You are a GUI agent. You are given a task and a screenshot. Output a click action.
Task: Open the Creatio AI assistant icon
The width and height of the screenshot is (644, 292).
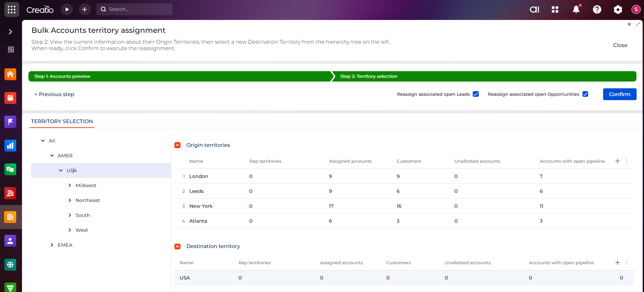click(534, 9)
